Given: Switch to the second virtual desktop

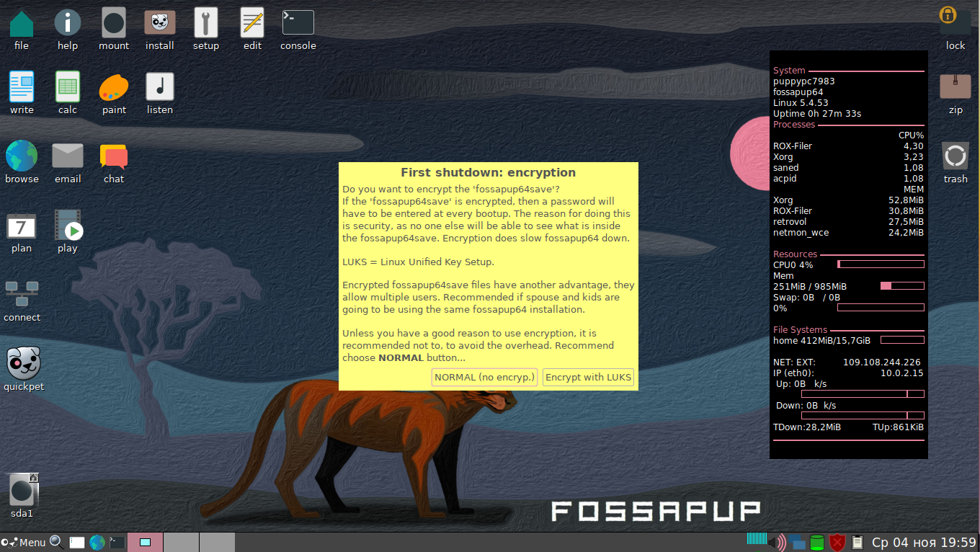Looking at the screenshot, I should pos(181,543).
